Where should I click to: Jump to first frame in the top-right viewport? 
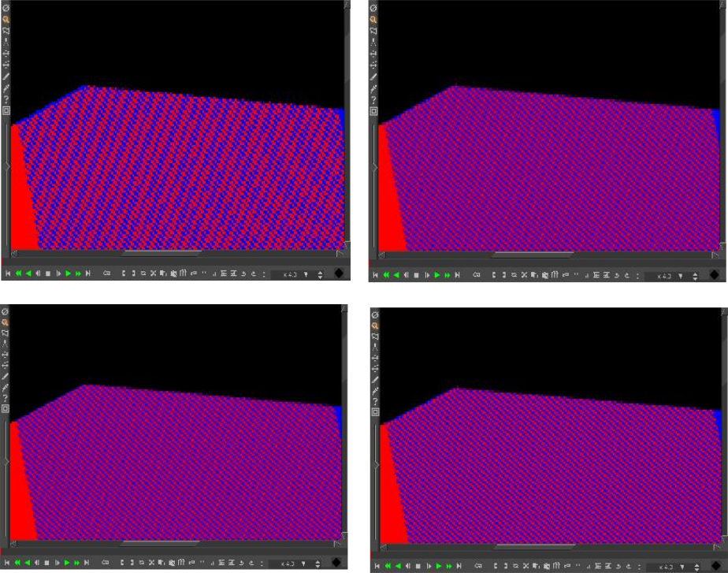click(x=376, y=273)
